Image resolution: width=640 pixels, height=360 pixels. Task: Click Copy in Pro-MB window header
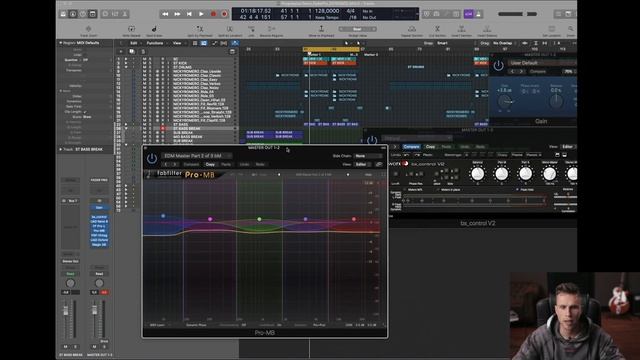click(x=210, y=164)
